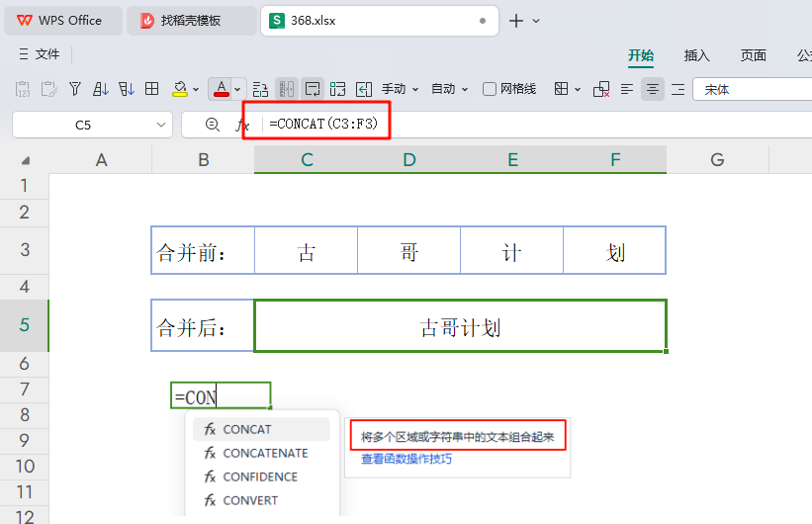The image size is (812, 524).
Task: Choose CONFIDENCE from the function suggestions
Action: [261, 477]
